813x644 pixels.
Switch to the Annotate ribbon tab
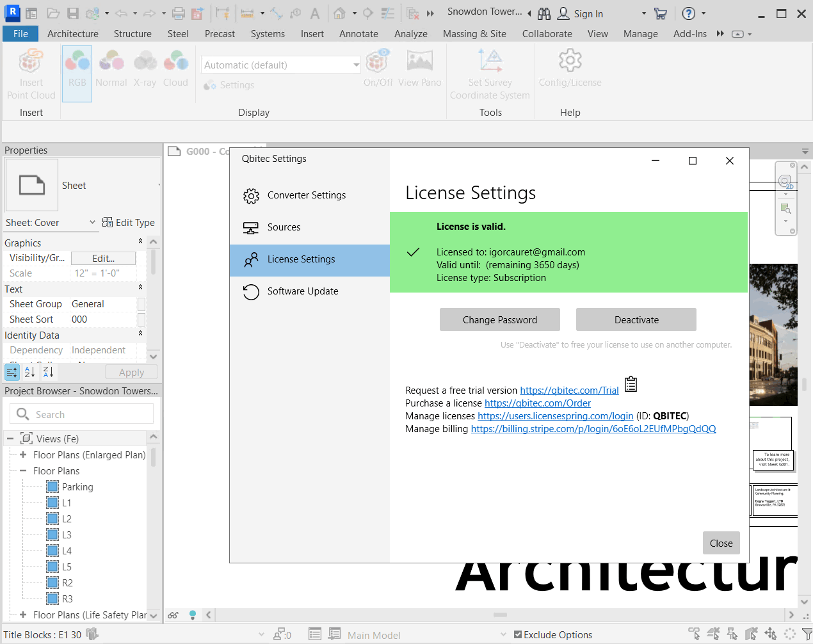358,34
